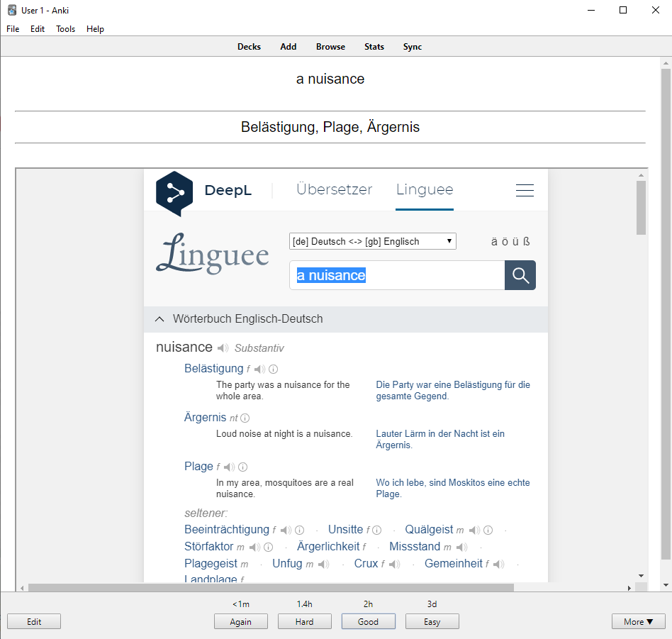Open info icon next to Quälgeist
Viewport: 672px width, 639px height.
point(488,530)
